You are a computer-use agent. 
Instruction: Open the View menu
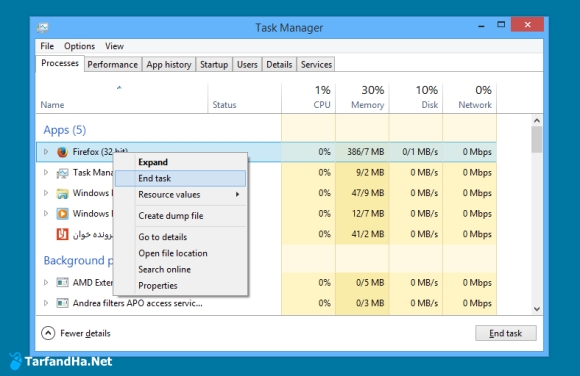[114, 46]
